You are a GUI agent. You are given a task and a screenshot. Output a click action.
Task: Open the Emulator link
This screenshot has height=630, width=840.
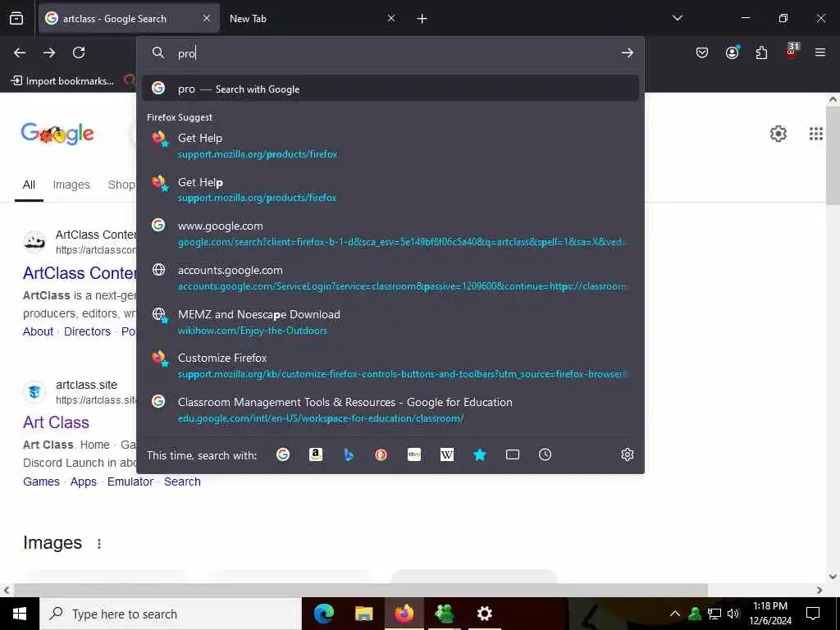130,482
